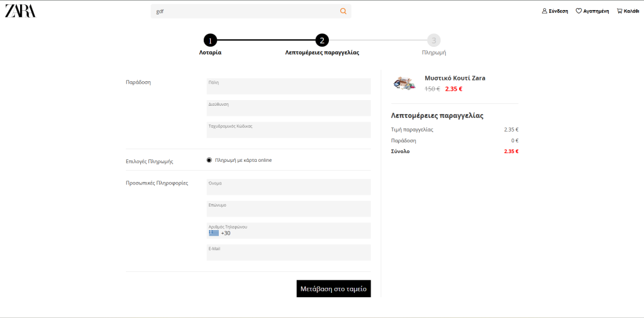The height and width of the screenshot is (318, 644).
Task: Click the Παράδοση 0 € delivery cost value
Action: (x=514, y=140)
